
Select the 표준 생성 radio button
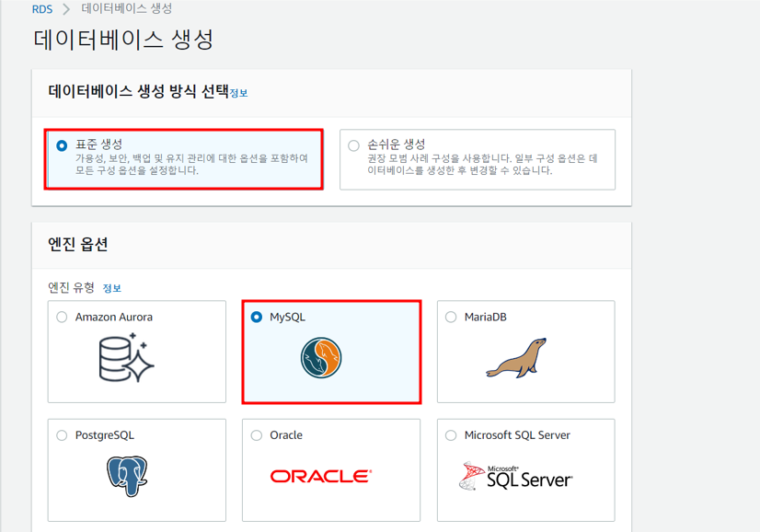coord(62,145)
